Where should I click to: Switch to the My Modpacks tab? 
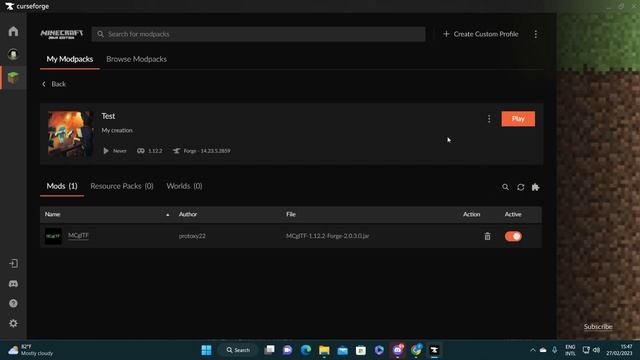click(x=70, y=59)
